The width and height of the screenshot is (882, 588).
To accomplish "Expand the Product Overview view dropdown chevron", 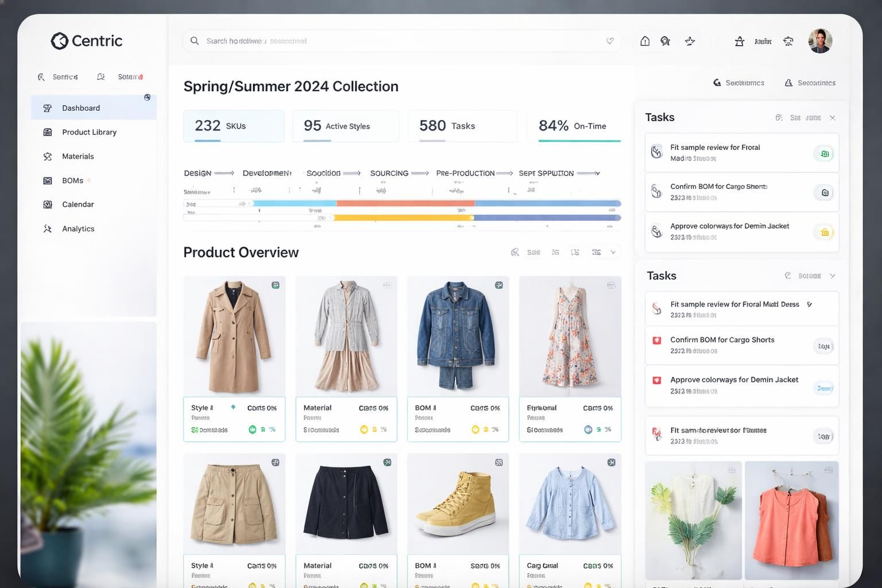I will [613, 252].
